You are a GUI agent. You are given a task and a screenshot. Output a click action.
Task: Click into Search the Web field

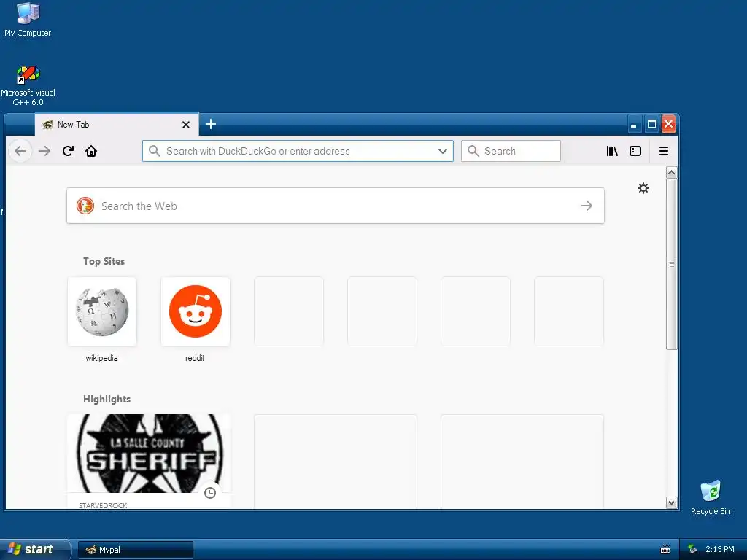coord(336,206)
